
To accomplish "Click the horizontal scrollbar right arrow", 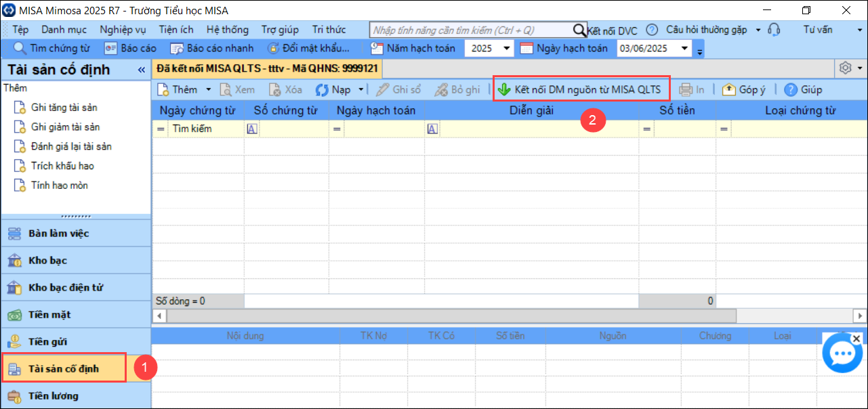I will point(861,316).
